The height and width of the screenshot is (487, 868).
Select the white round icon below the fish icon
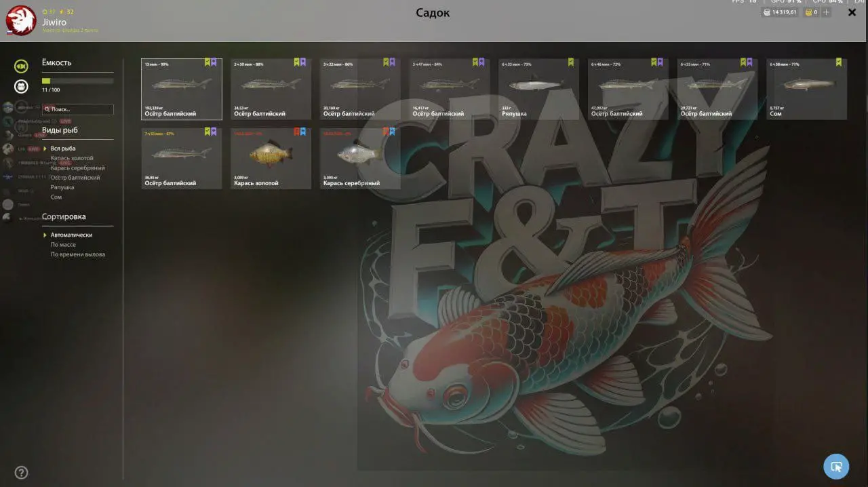(x=21, y=86)
